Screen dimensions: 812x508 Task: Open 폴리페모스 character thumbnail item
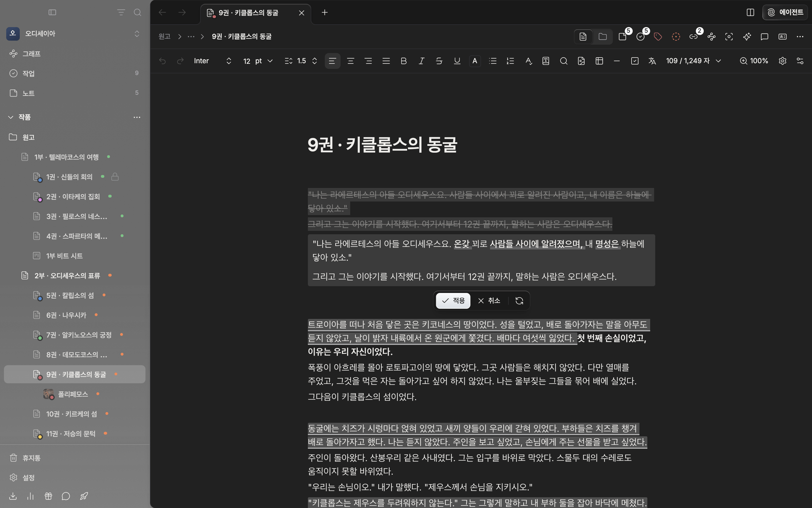74,394
